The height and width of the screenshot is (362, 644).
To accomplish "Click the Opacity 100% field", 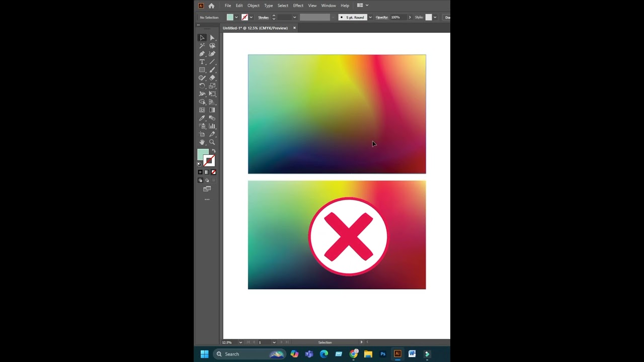I will point(397,18).
